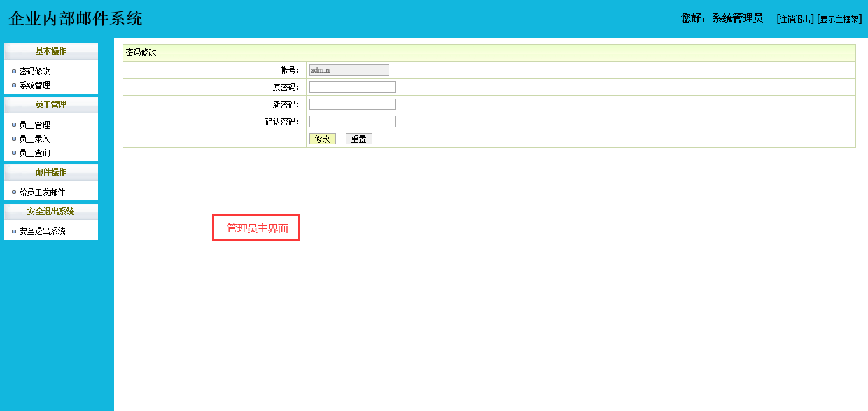The image size is (868, 411).
Task: Submit with the 修改 button
Action: [x=323, y=139]
